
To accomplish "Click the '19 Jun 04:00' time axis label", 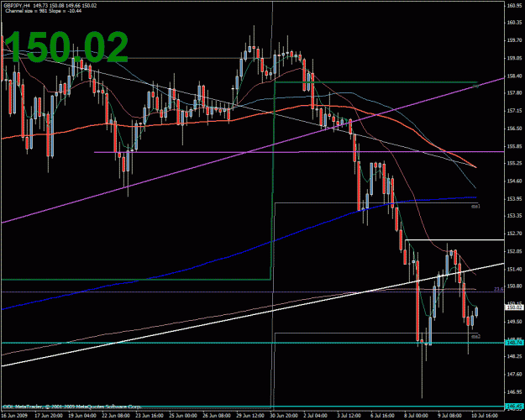I will click(x=81, y=416).
